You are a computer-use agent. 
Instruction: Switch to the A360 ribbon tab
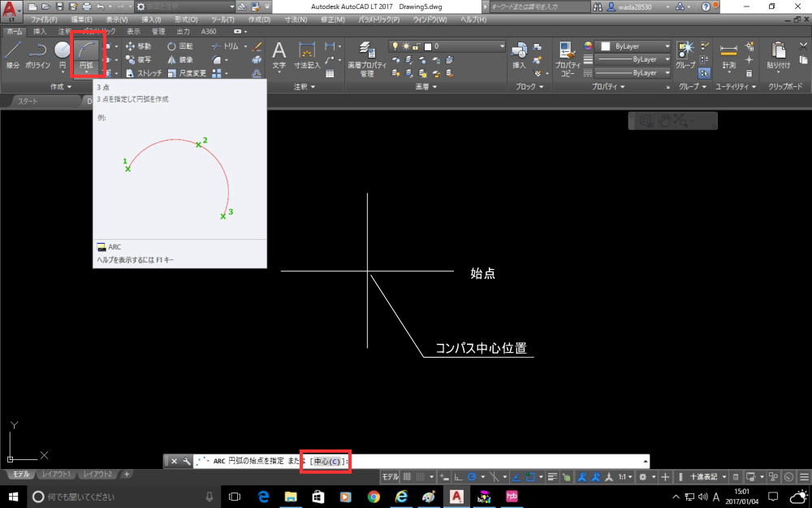click(x=209, y=32)
